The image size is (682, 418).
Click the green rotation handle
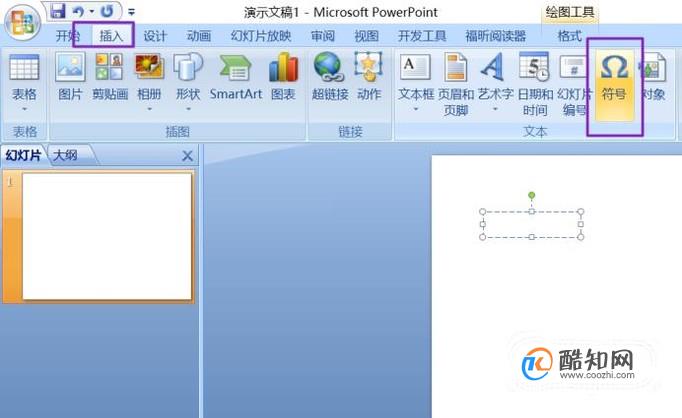click(x=532, y=196)
